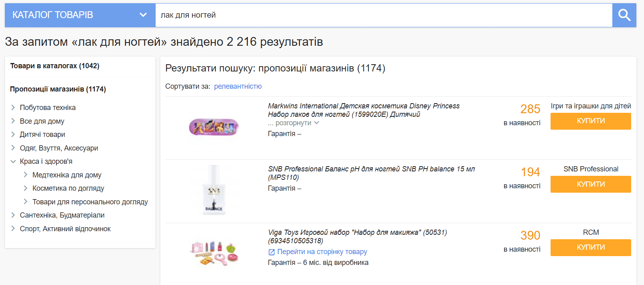Viewport: 644px width, 285px height.
Task: Open the external link icon for Viga Toys
Action: [271, 252]
